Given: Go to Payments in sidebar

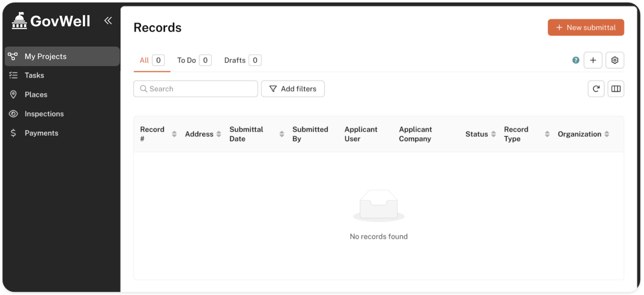Looking at the screenshot, I should coord(41,133).
